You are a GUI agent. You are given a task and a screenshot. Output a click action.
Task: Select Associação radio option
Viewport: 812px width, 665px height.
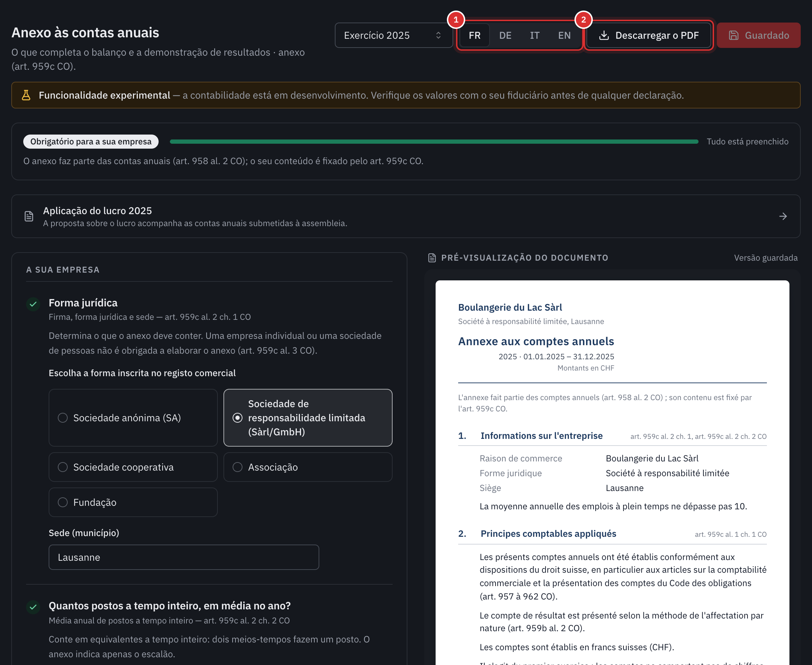click(308, 467)
